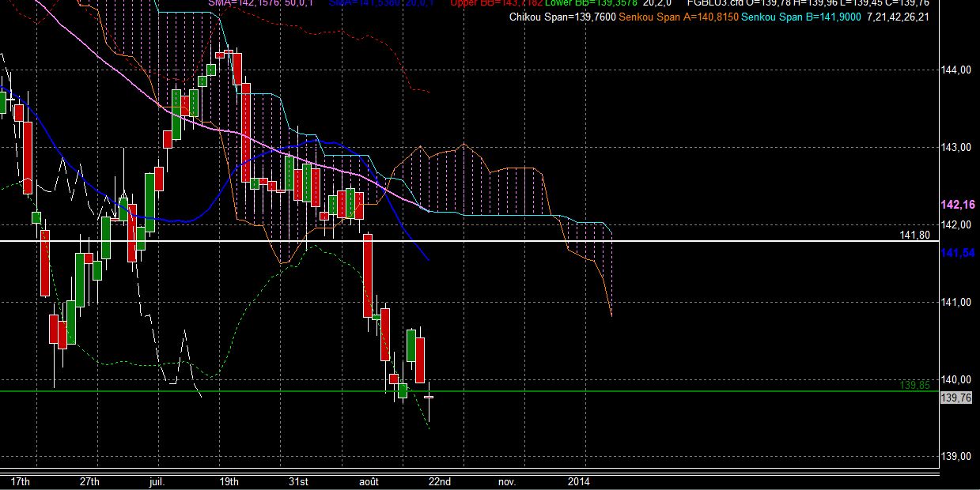The width and height of the screenshot is (980, 490).
Task: Select the latest small doji candlestick
Action: point(429,397)
